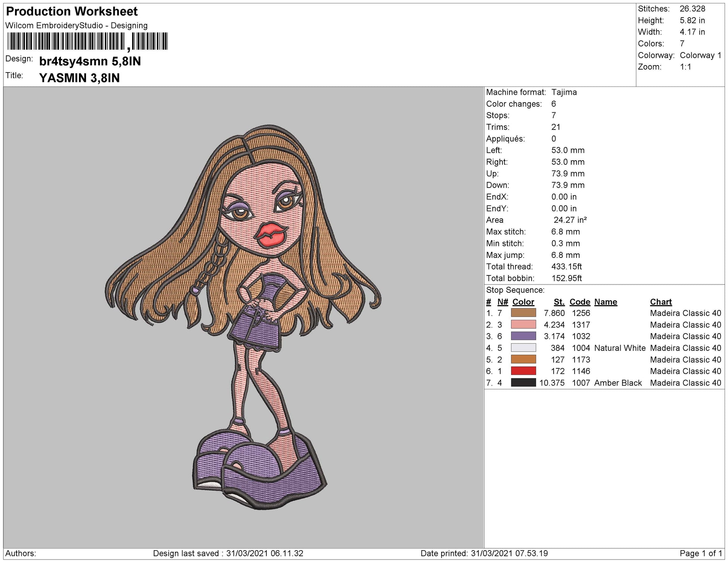Select the Amber Black swatch code 1007

[523, 383]
